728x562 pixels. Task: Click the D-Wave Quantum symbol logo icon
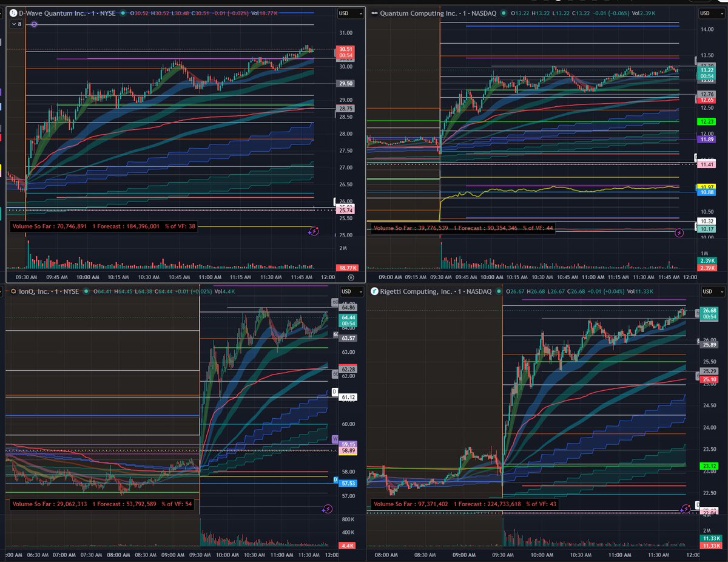(12, 13)
